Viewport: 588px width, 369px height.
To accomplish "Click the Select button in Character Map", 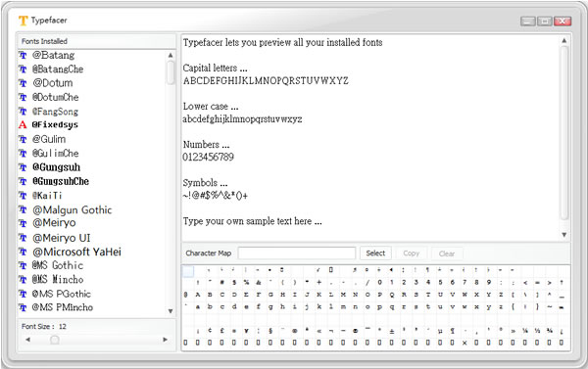I will 375,254.
